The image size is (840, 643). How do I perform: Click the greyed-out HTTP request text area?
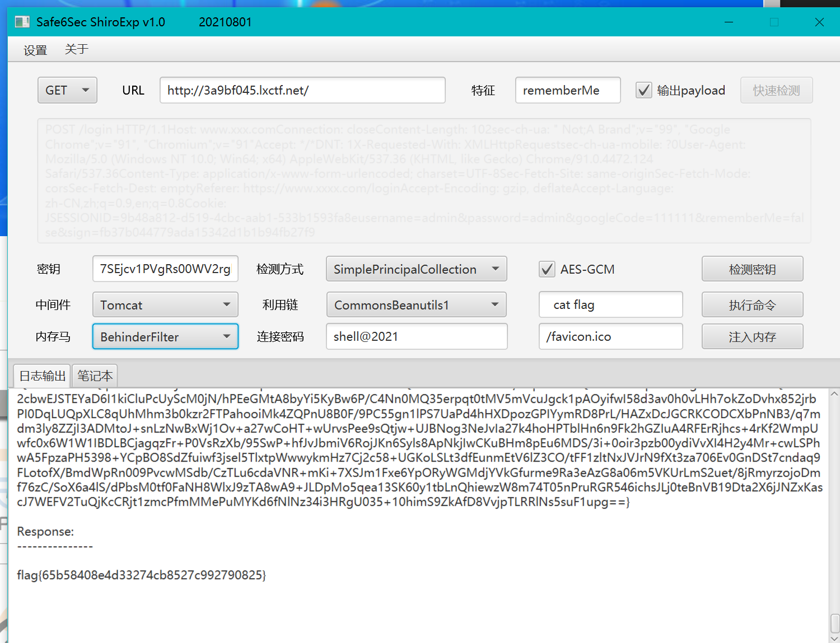point(424,181)
